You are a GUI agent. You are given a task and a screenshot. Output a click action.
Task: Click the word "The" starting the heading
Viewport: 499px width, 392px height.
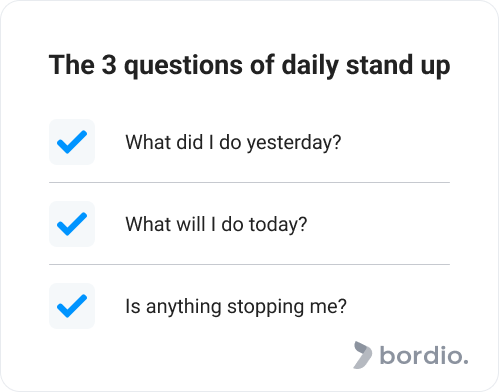(72, 65)
